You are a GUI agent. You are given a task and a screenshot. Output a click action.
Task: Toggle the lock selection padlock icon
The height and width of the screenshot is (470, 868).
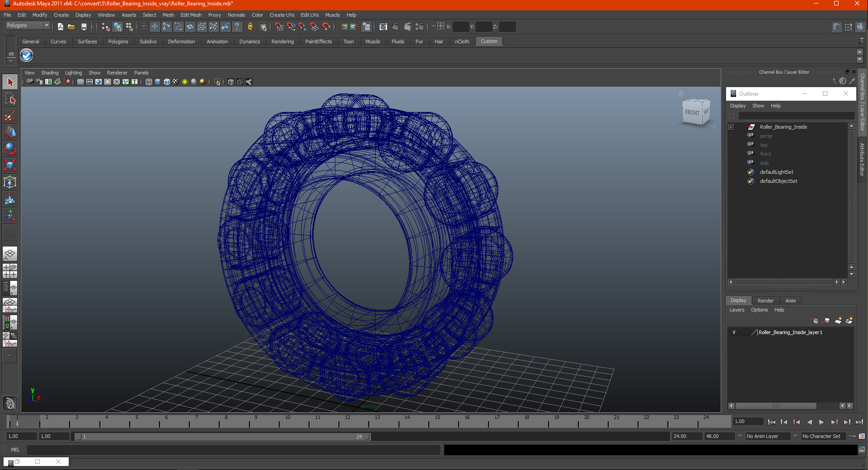(x=250, y=27)
